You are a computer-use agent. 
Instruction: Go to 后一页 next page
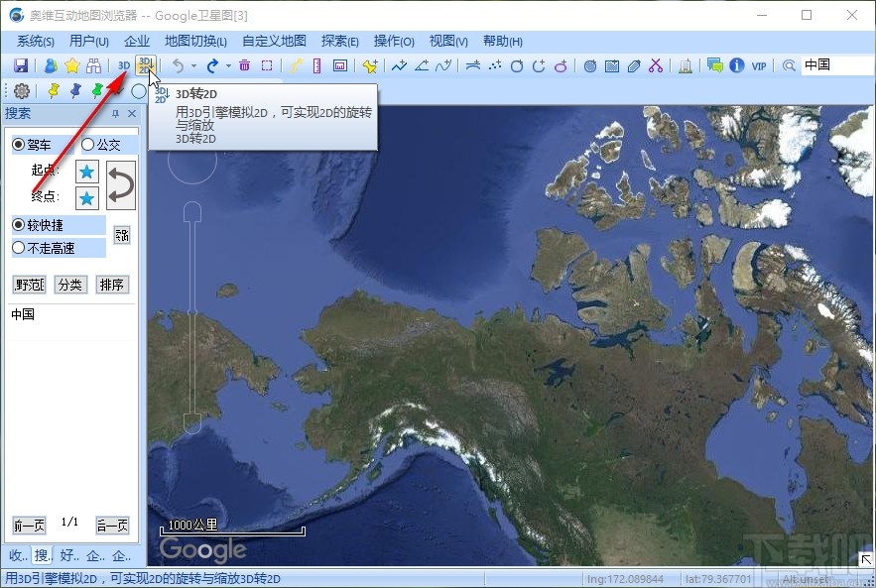click(x=112, y=526)
